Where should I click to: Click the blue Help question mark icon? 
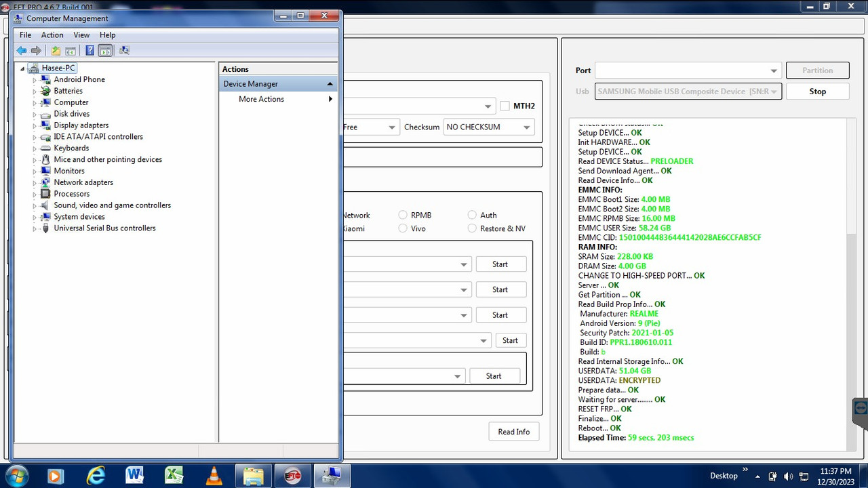[90, 50]
